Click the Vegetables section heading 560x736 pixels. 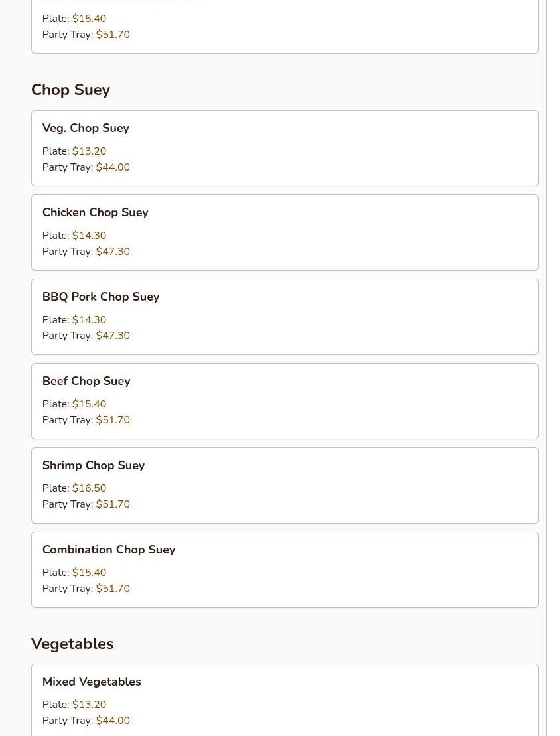tap(72, 644)
